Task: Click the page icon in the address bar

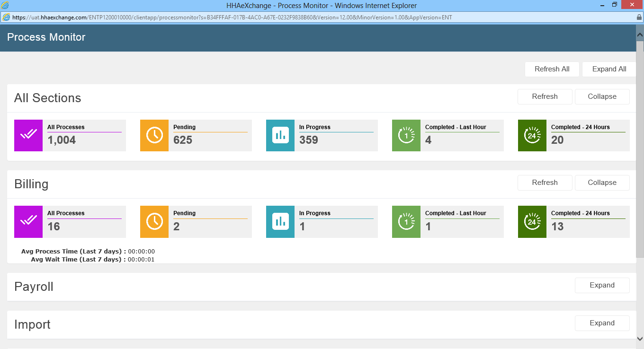Action: click(x=6, y=17)
